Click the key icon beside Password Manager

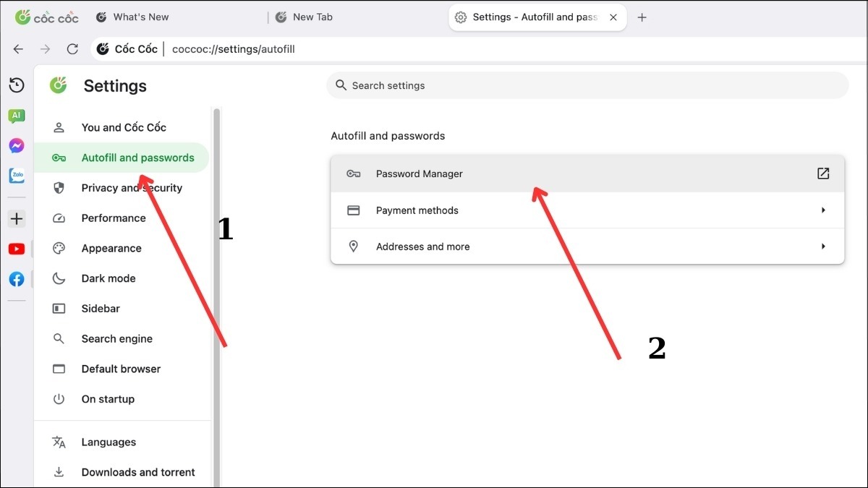pos(354,174)
